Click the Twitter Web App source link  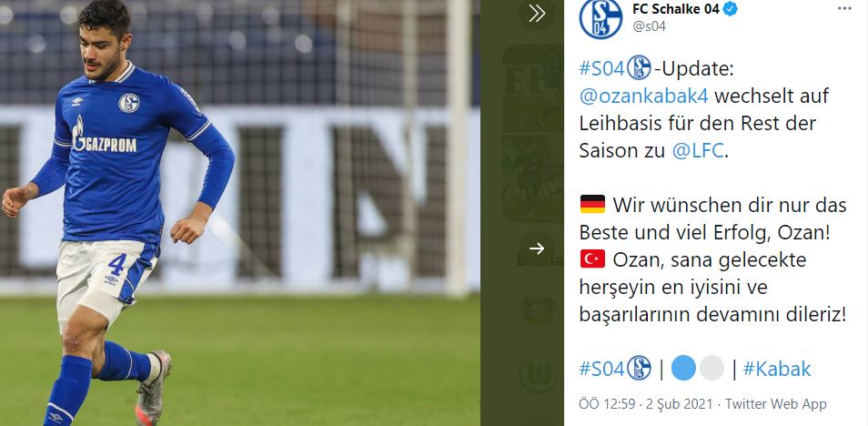(x=776, y=404)
